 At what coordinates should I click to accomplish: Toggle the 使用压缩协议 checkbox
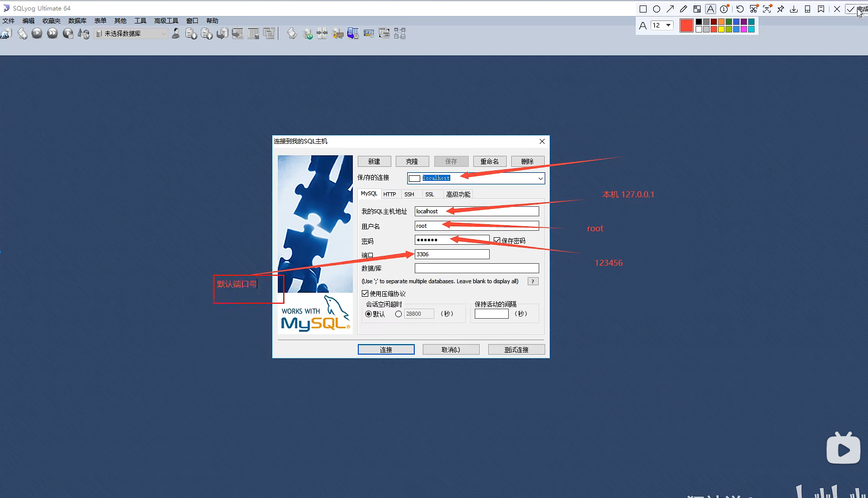(365, 294)
